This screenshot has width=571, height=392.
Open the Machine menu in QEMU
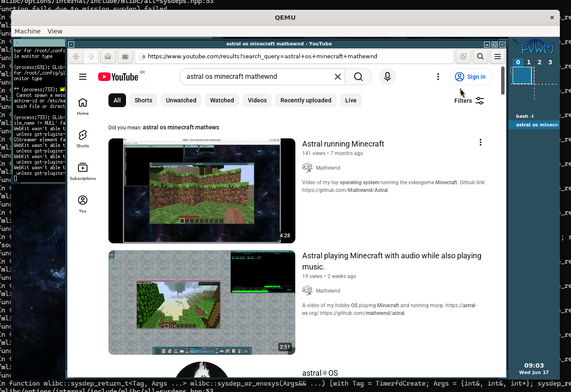point(27,31)
